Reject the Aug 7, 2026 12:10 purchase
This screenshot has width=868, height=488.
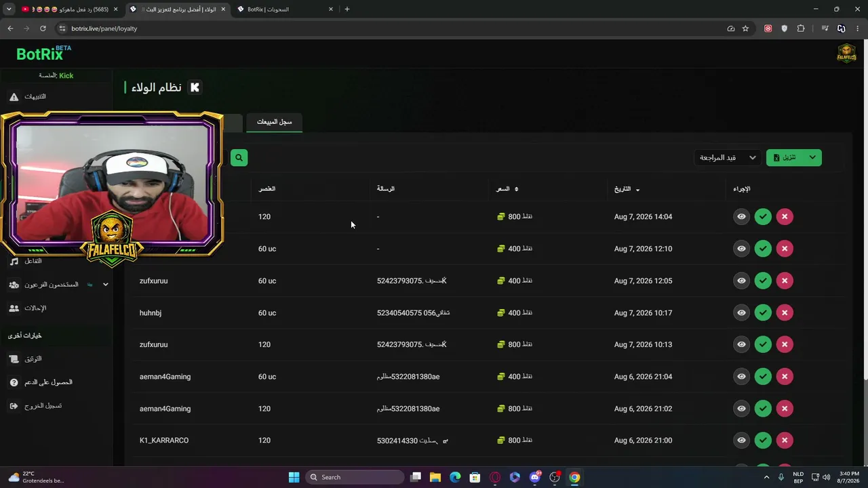pyautogui.click(x=785, y=249)
